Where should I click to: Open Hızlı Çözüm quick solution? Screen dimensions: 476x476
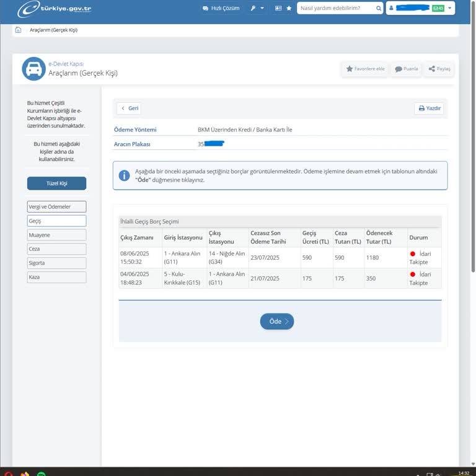pyautogui.click(x=221, y=9)
